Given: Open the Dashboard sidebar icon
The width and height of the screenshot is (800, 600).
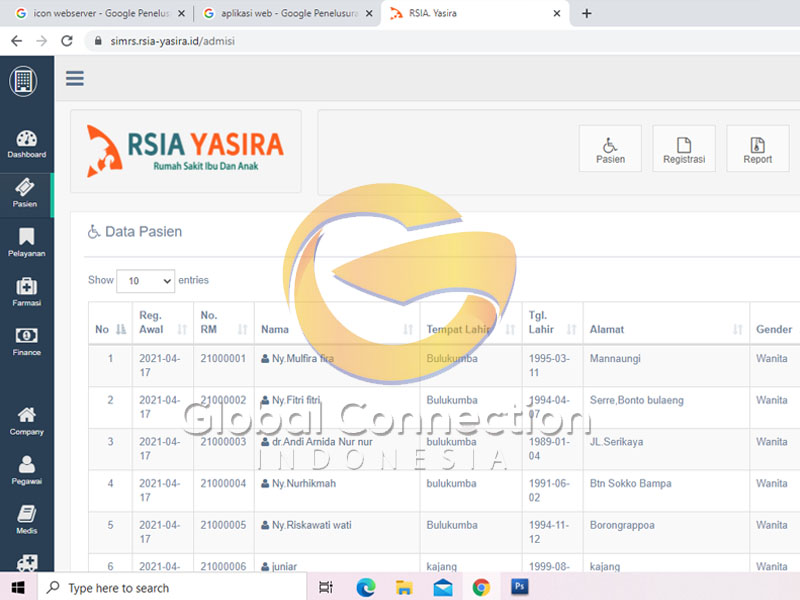Looking at the screenshot, I should pos(27,144).
